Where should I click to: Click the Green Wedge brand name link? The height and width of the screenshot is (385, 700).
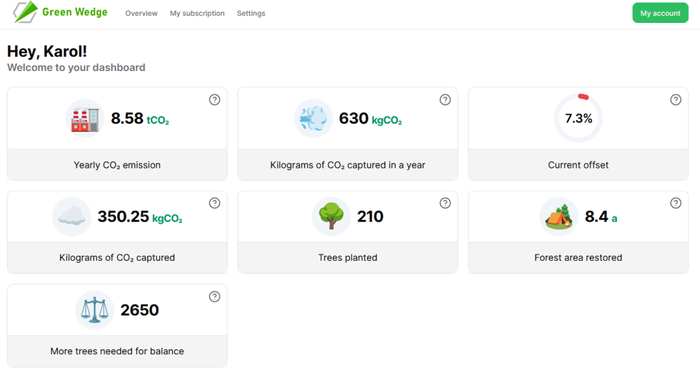coord(75,12)
